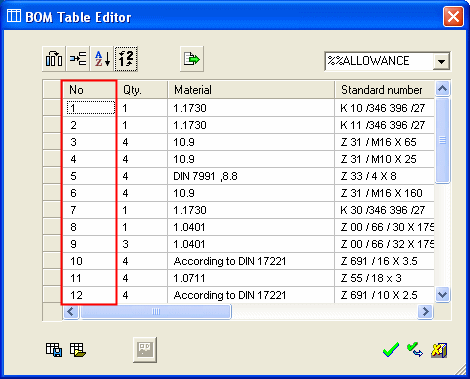Click row header of item 3
This screenshot has width=470, height=379.
coord(52,142)
